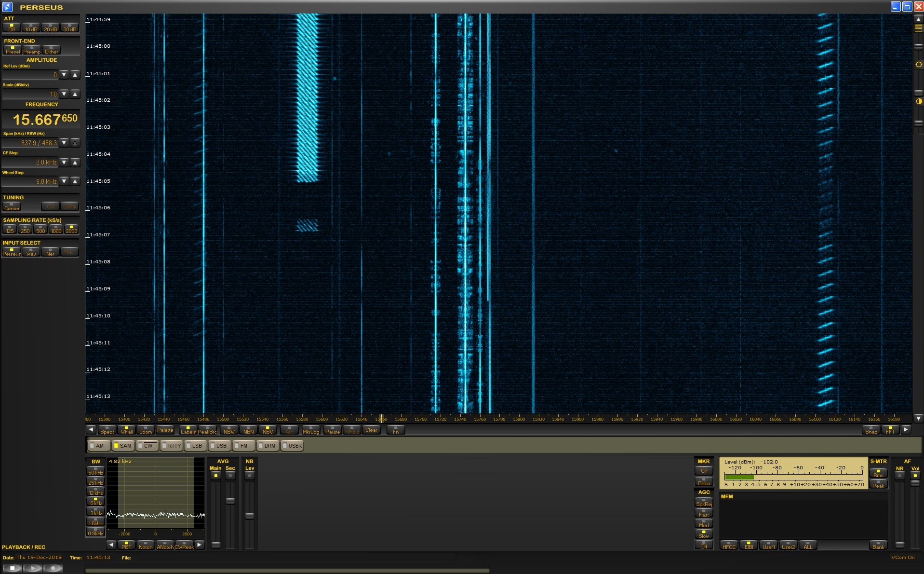Viewport: 924px width, 574px height.
Task: Increase CF Step with up arrow
Action: (x=75, y=163)
